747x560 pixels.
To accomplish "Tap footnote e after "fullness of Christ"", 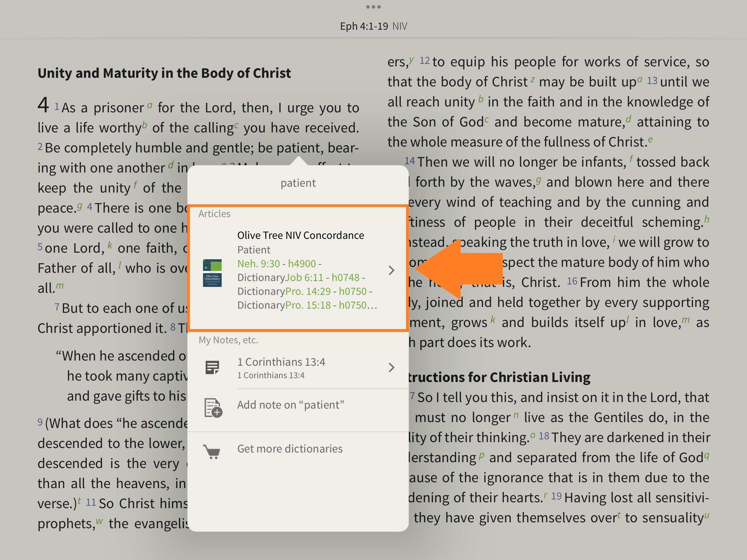I will pyautogui.click(x=651, y=139).
